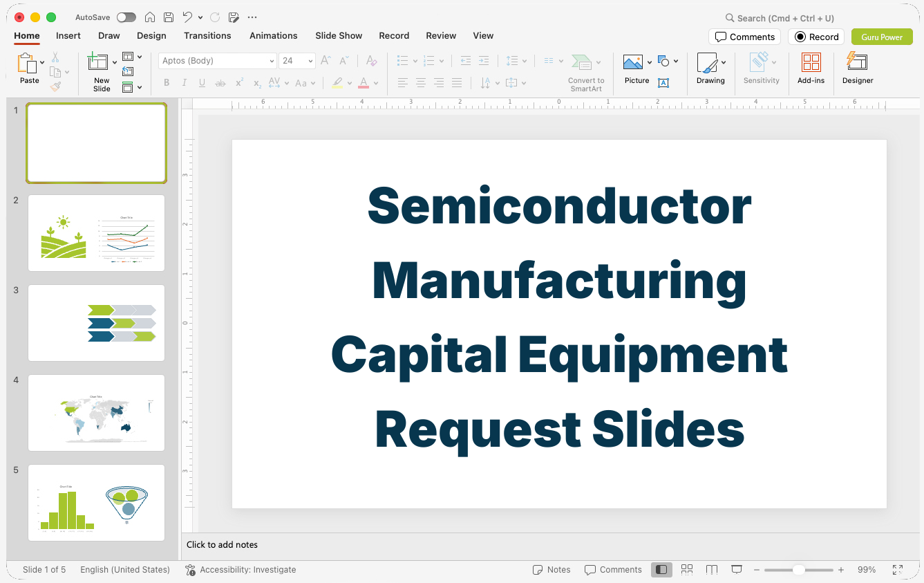Viewport: 924px width, 583px height.
Task: Apply the yellow text highlight color
Action: [x=337, y=83]
